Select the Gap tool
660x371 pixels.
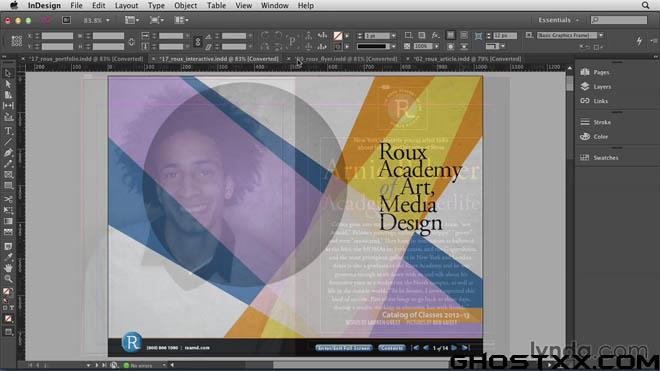click(8, 105)
